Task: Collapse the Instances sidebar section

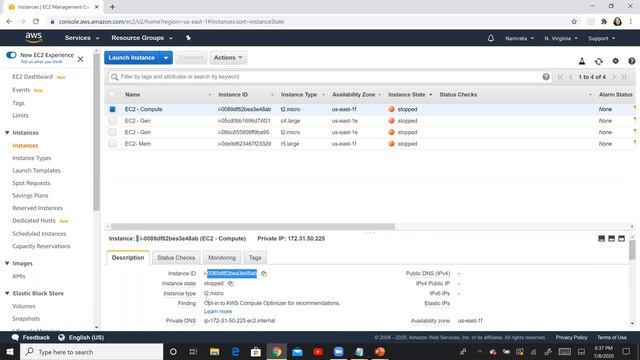Action: (x=7, y=133)
